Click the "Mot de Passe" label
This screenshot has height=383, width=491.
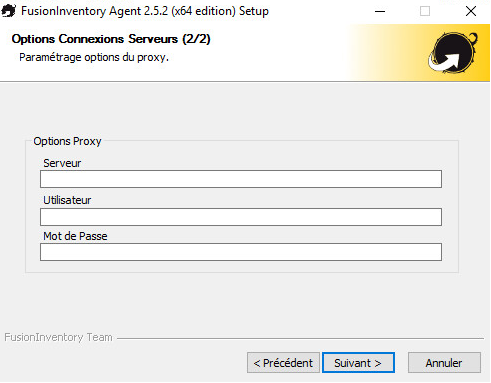(x=75, y=236)
